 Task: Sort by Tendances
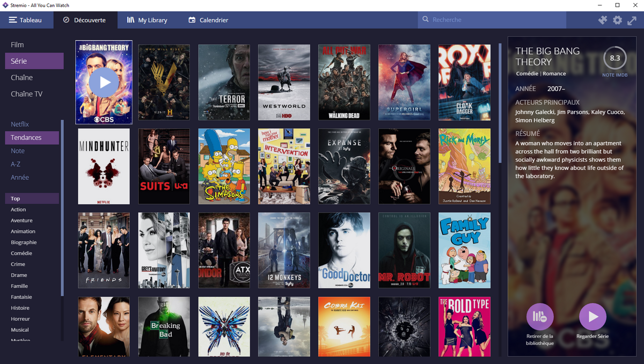[x=32, y=137]
